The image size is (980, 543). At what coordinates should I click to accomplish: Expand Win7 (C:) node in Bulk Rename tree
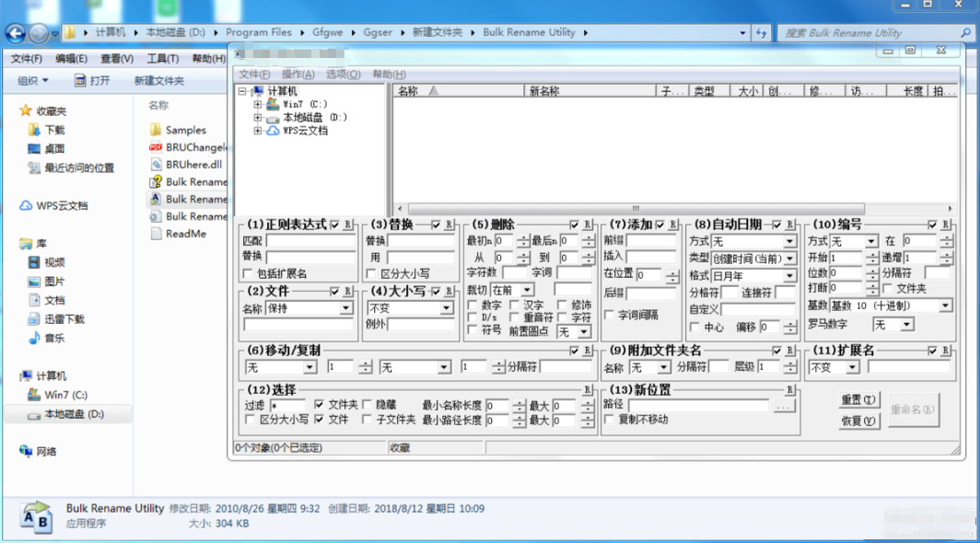258,104
